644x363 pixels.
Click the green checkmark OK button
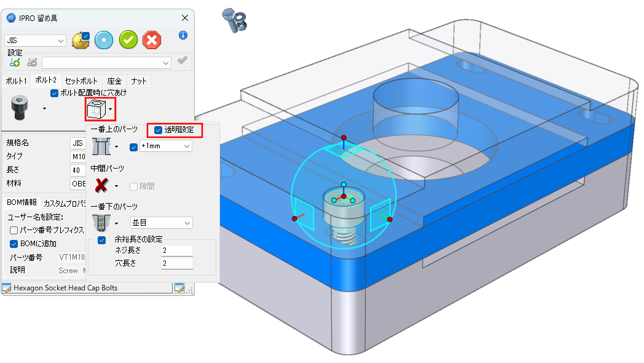[x=128, y=40]
